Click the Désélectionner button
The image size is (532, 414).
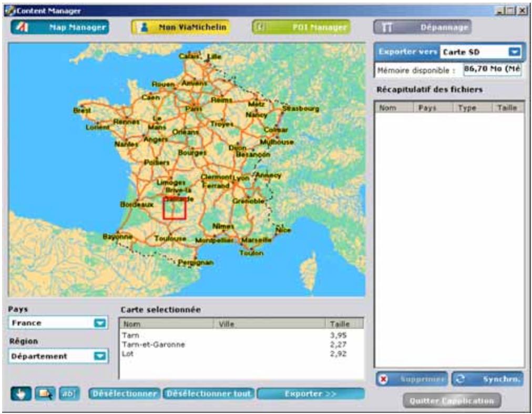tap(125, 394)
